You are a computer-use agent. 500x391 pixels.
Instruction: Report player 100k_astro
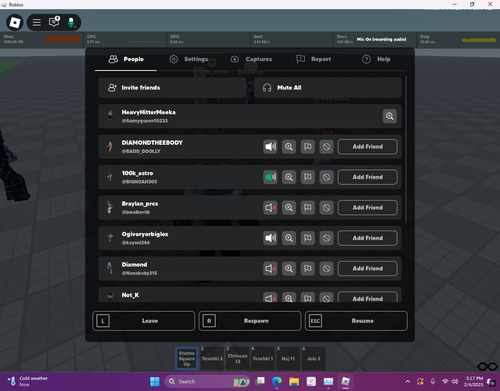pos(308,177)
